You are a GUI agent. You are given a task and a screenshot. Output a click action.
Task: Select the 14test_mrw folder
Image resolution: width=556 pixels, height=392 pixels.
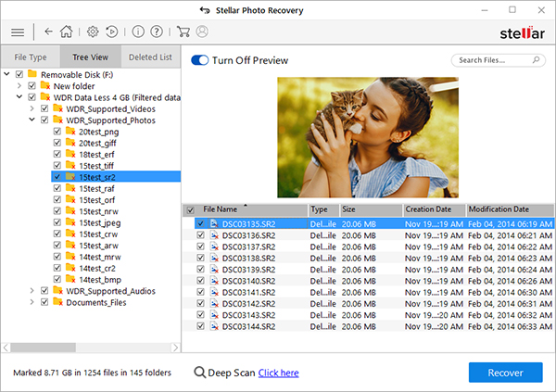(100, 257)
